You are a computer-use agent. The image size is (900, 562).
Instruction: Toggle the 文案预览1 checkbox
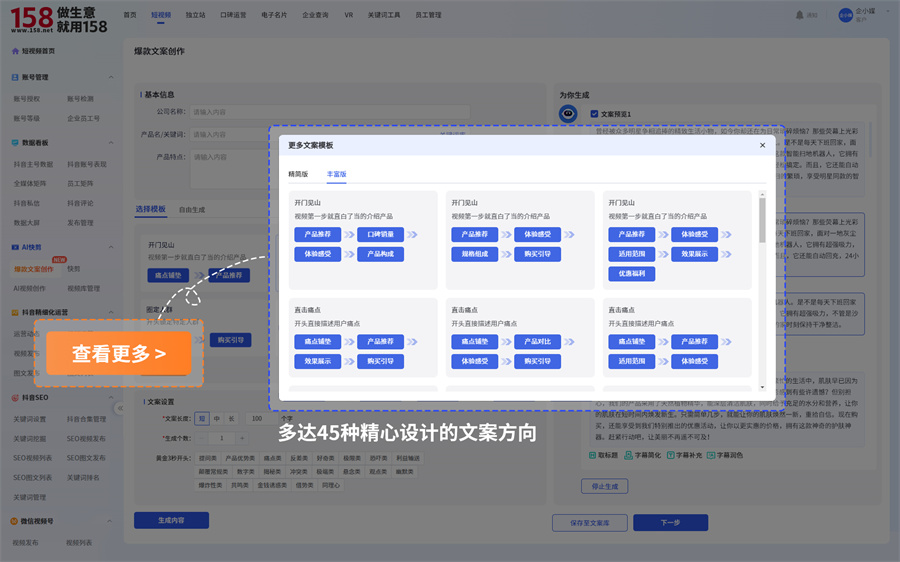(x=594, y=114)
